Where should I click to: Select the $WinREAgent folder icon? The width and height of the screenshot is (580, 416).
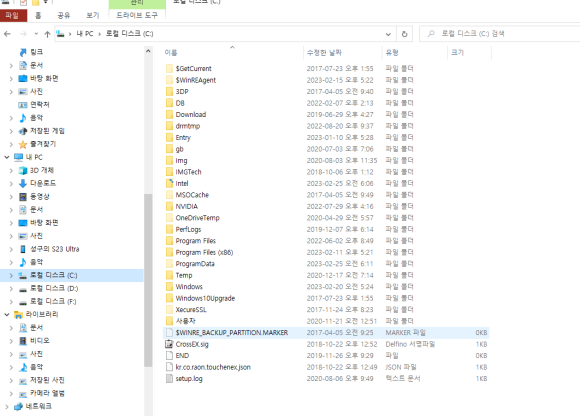(169, 80)
